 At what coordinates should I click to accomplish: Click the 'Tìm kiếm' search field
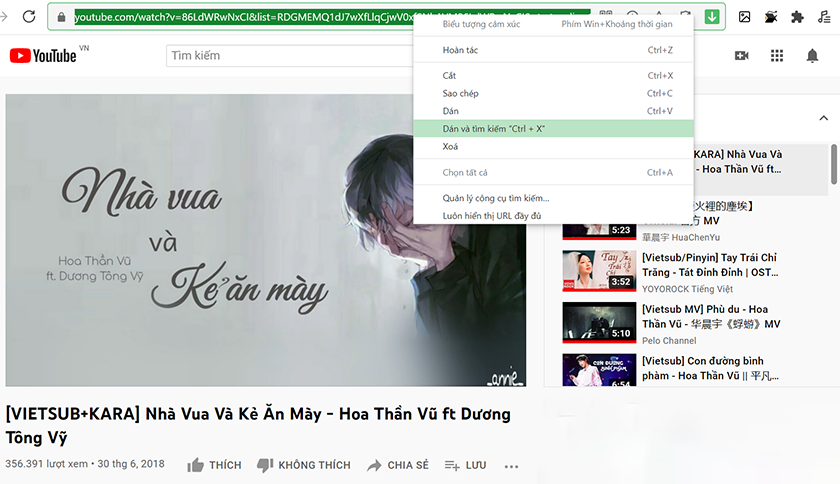point(290,56)
